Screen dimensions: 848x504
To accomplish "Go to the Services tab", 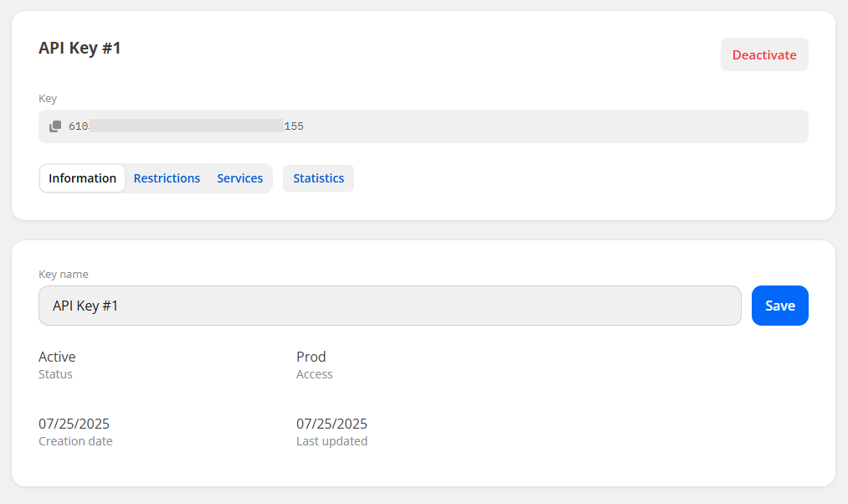I will (239, 178).
